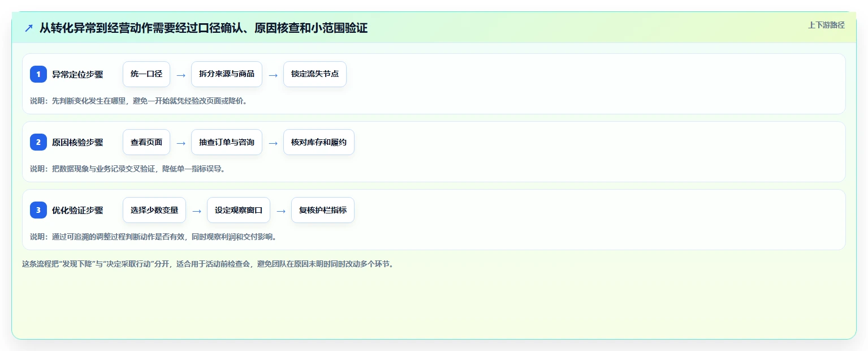Click the arrow between 统一口径 and 拆分来源与商品
This screenshot has width=868, height=351.
tap(181, 75)
